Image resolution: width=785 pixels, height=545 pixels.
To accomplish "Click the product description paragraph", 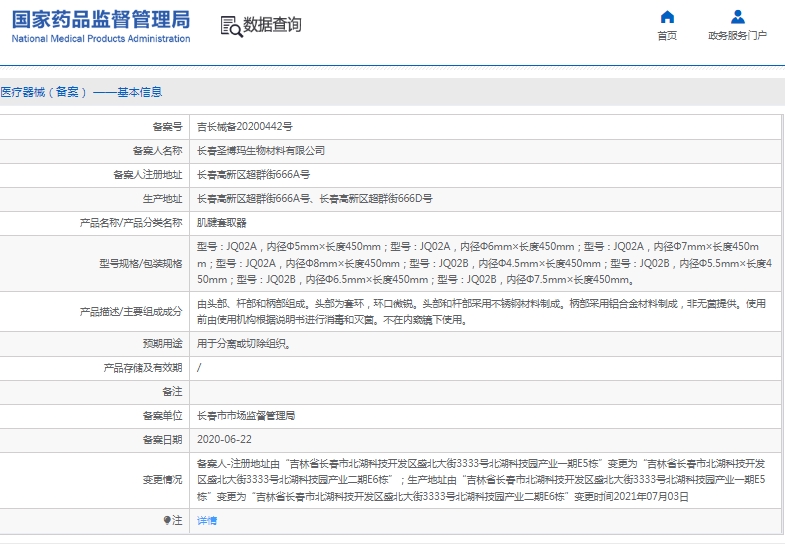I will pyautogui.click(x=481, y=311).
